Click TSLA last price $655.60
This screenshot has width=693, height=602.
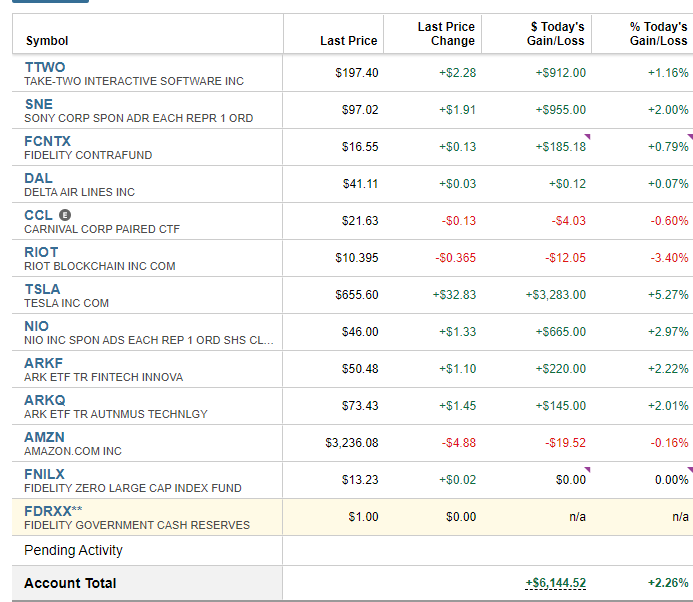coord(357,295)
